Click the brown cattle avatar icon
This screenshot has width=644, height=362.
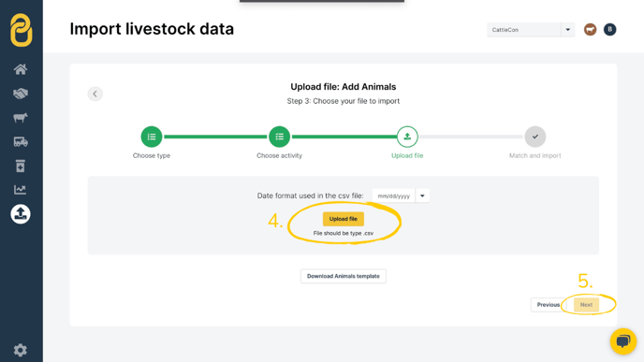pyautogui.click(x=591, y=30)
